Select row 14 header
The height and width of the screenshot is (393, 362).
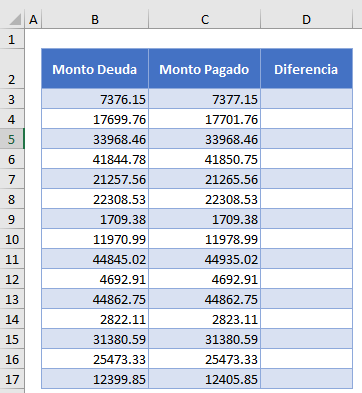(x=12, y=319)
